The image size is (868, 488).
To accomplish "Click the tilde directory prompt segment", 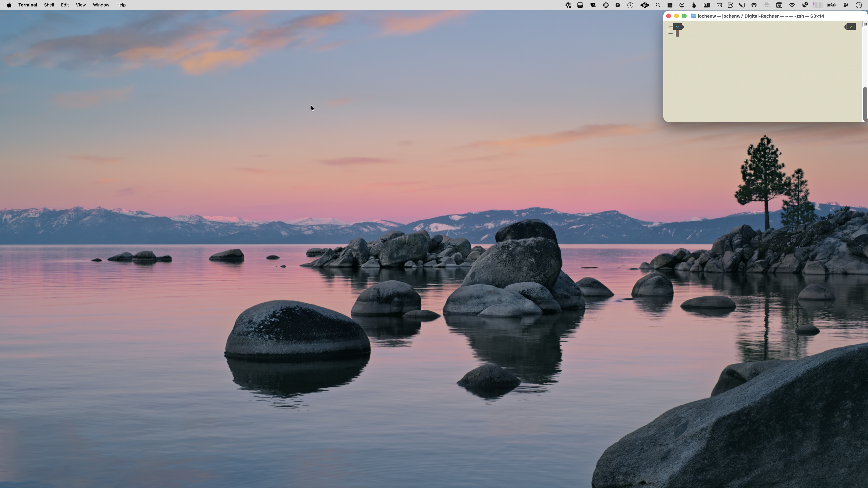I will click(x=677, y=27).
